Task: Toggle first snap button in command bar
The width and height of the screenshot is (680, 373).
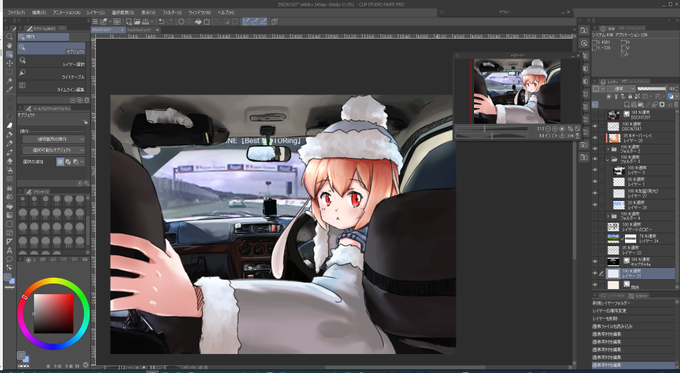Action: coord(246,21)
